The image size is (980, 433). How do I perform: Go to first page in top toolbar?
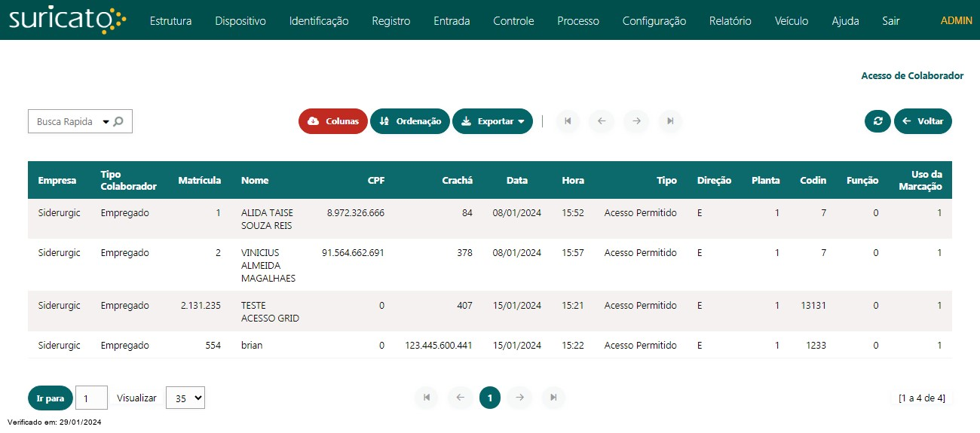568,121
